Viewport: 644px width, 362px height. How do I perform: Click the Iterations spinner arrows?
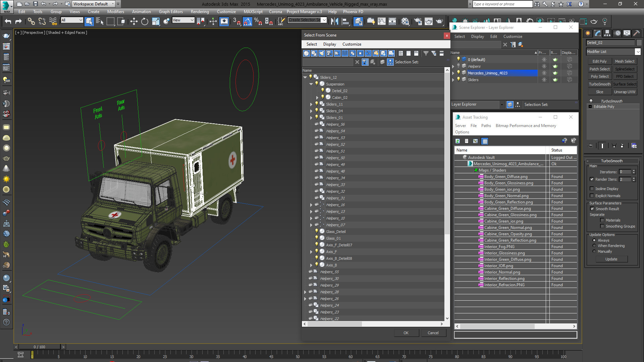(634, 172)
